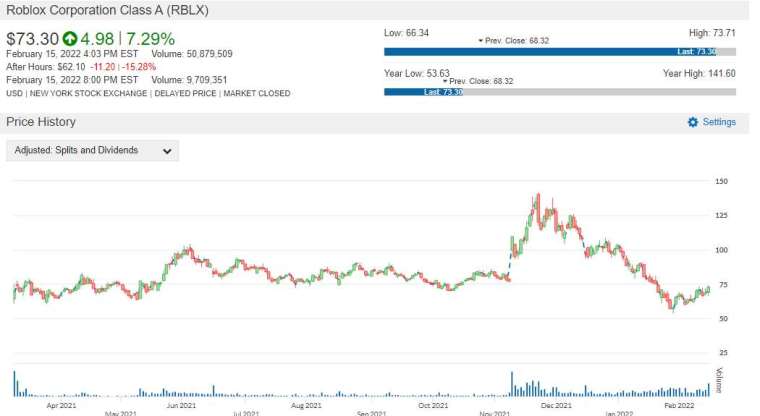Click the Apr 2021 x-axis label

point(61,405)
